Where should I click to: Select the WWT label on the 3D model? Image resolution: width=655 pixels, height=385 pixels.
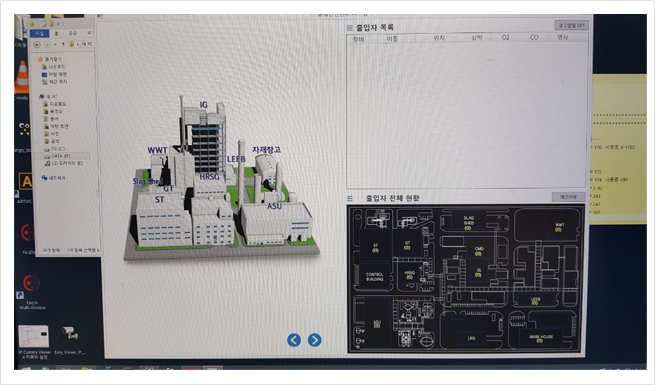(157, 150)
